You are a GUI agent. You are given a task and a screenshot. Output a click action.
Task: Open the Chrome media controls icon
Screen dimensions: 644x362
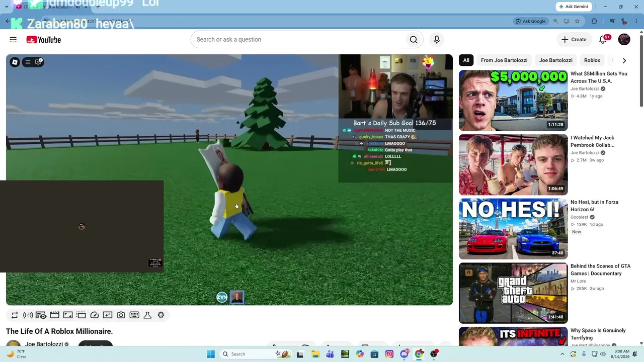612,21
